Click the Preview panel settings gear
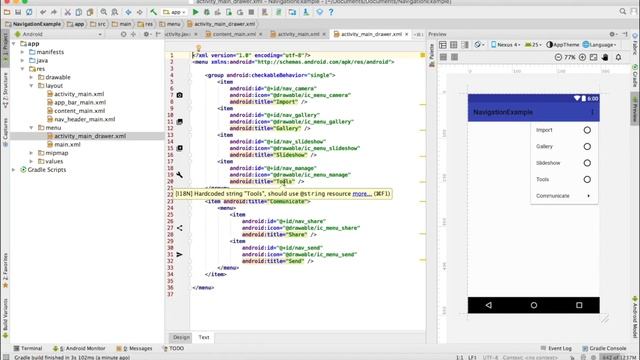The image size is (640, 360). 613,34
